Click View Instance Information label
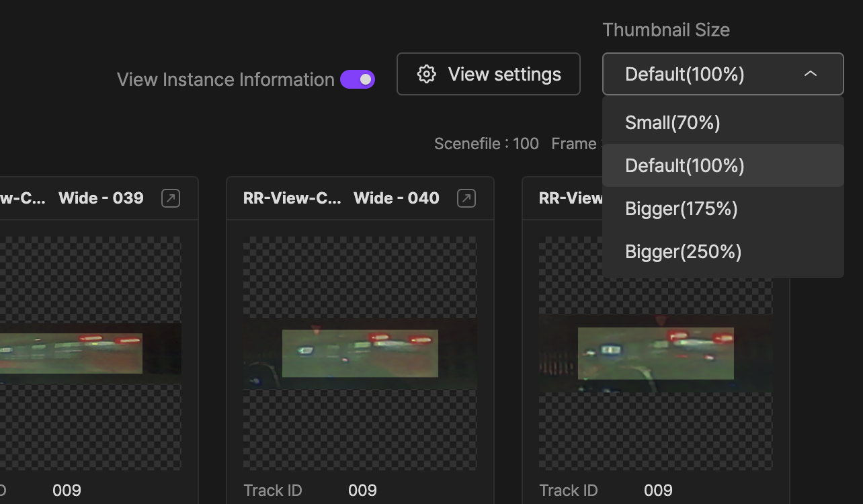Image resolution: width=863 pixels, height=504 pixels. tap(226, 79)
